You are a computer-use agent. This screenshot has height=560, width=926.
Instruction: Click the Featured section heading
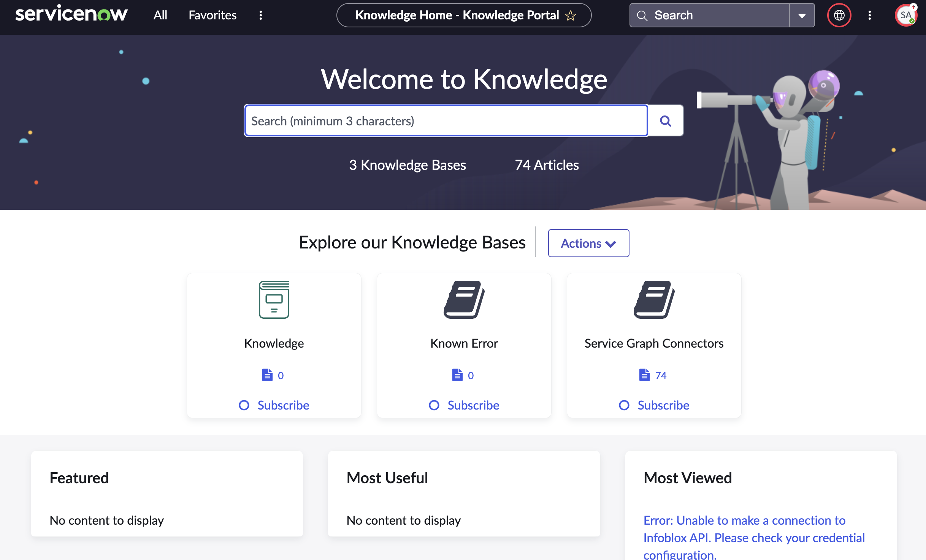pos(79,478)
